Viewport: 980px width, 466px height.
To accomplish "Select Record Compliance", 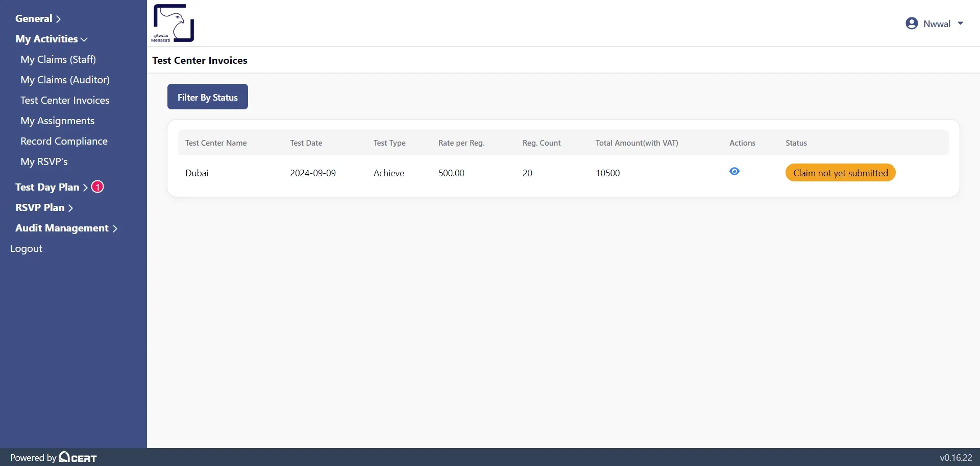I will pyautogui.click(x=64, y=141).
